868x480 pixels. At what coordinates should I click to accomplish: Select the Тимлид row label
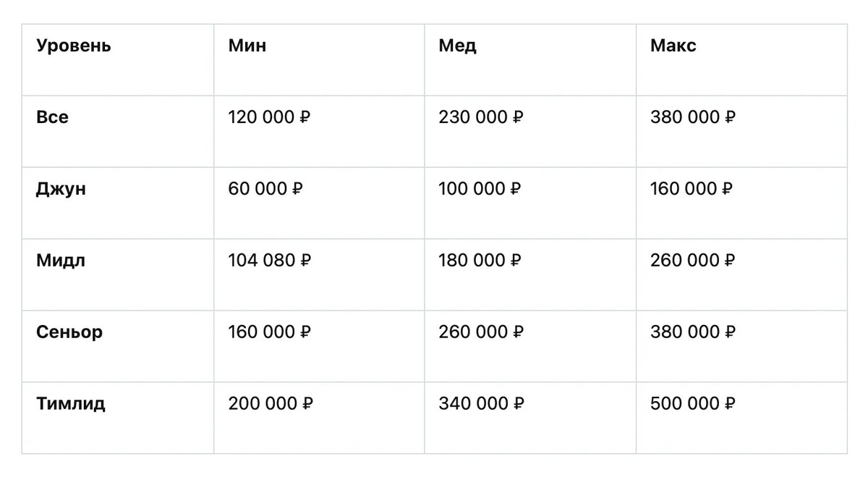click(x=71, y=404)
